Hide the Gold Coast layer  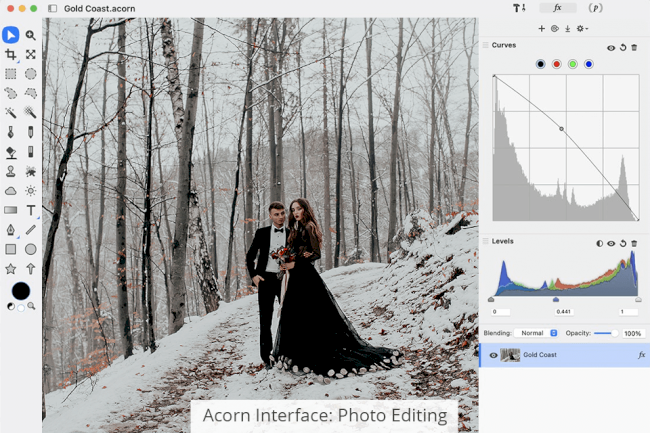493,355
